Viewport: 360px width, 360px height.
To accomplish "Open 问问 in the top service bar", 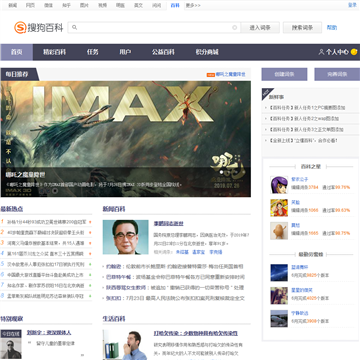I will (x=156, y=5).
